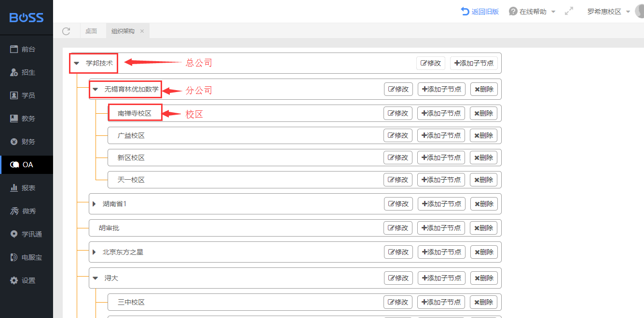Toggle the fullscreen expand icon
The height and width of the screenshot is (318, 644).
569,11
